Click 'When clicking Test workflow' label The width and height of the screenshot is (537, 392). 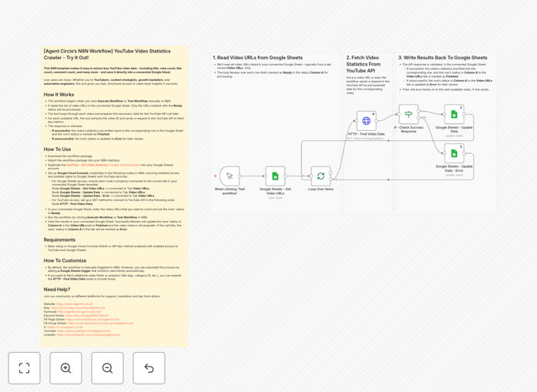click(230, 191)
